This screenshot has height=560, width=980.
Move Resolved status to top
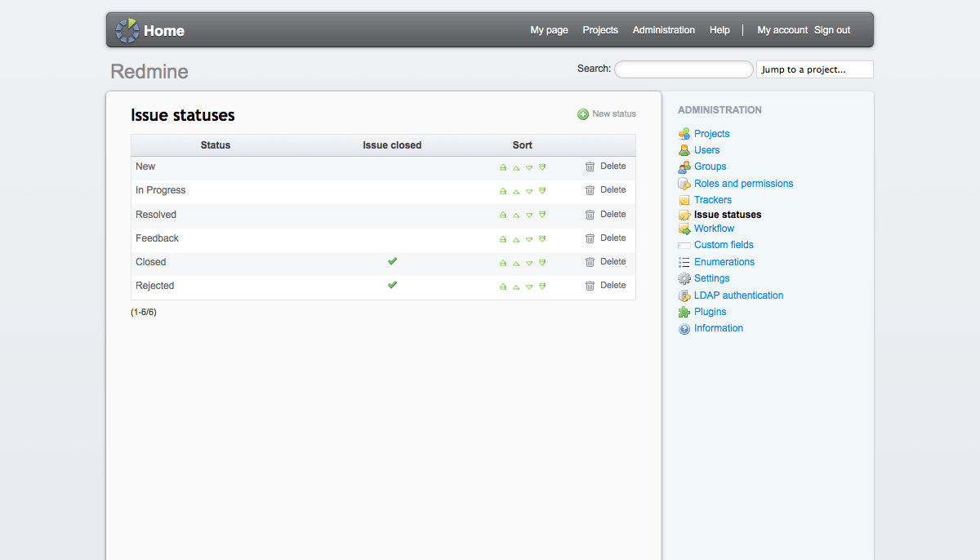[x=503, y=216]
